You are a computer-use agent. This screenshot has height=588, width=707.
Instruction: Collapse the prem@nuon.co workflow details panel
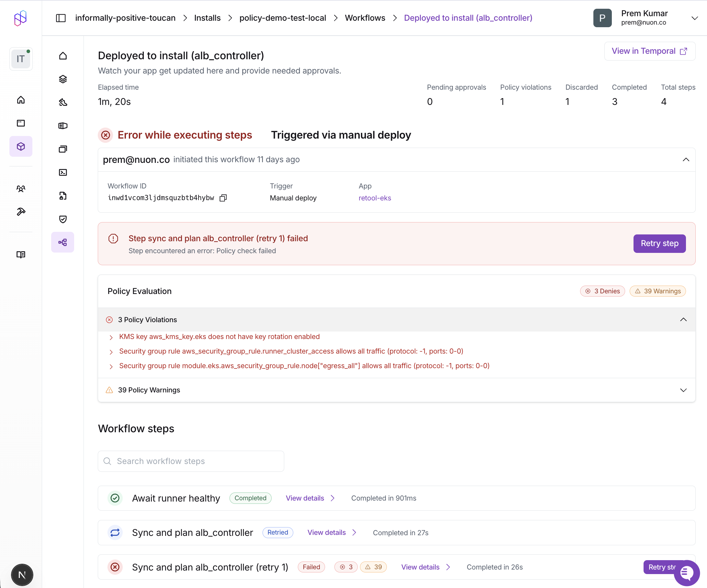686,159
